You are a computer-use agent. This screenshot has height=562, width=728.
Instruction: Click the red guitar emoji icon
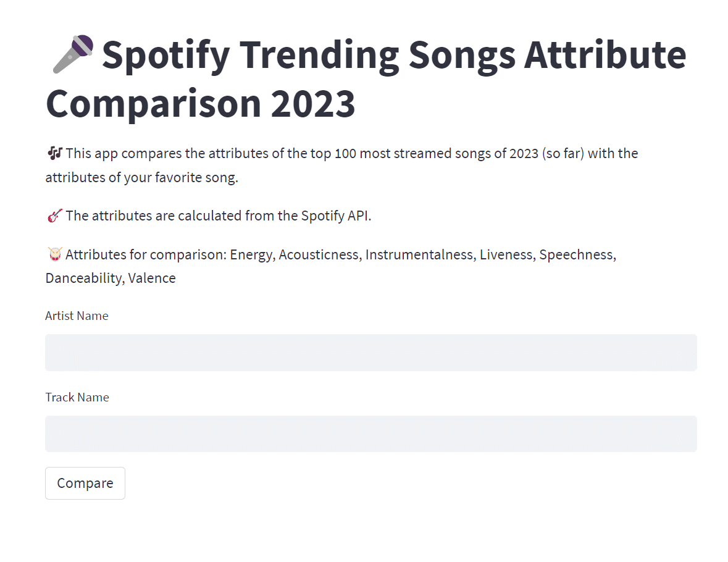[x=55, y=216]
